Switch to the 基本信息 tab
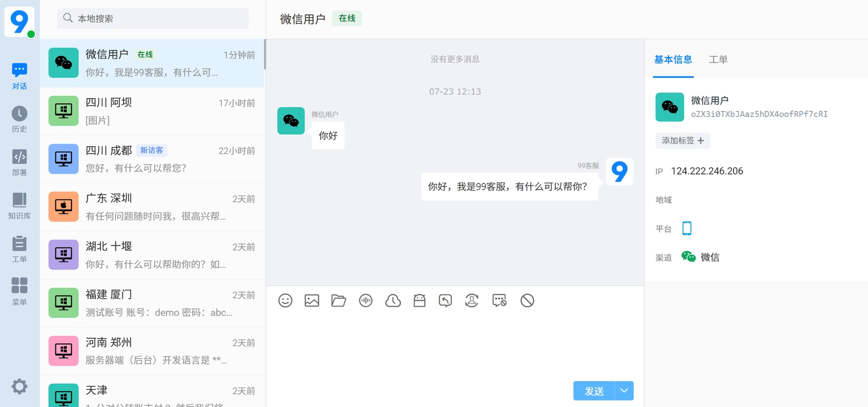 [x=673, y=60]
